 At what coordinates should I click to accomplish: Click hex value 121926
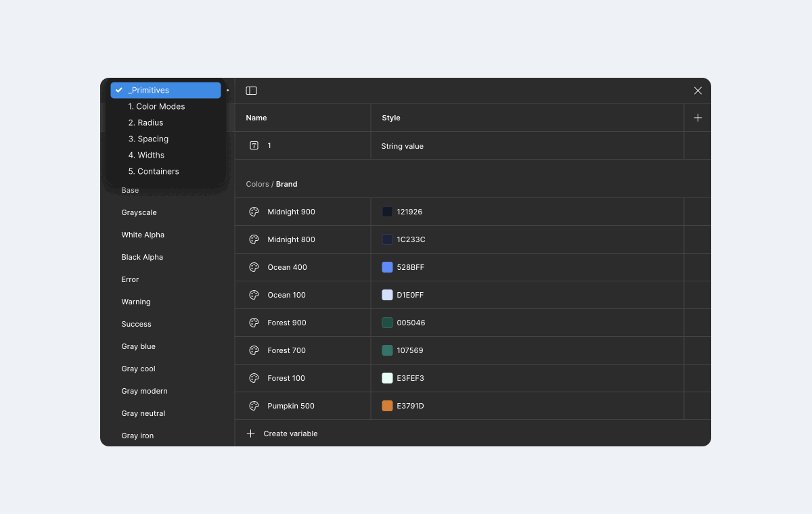tap(409, 212)
